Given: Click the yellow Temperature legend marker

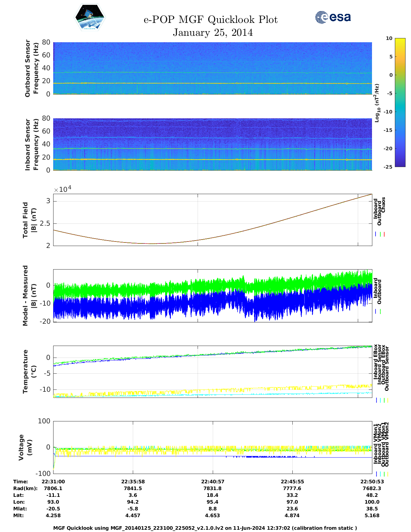Looking at the screenshot, I should pyautogui.click(x=387, y=400).
